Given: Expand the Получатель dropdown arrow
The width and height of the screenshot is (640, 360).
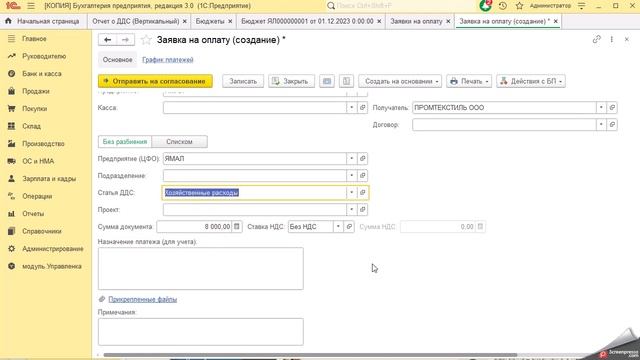Looking at the screenshot, I should pyautogui.click(x=601, y=108).
